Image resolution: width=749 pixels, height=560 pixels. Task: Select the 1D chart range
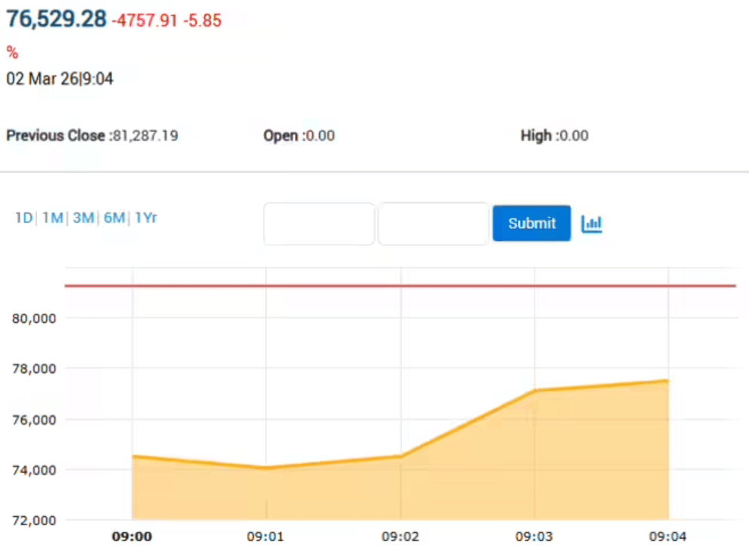(x=24, y=218)
